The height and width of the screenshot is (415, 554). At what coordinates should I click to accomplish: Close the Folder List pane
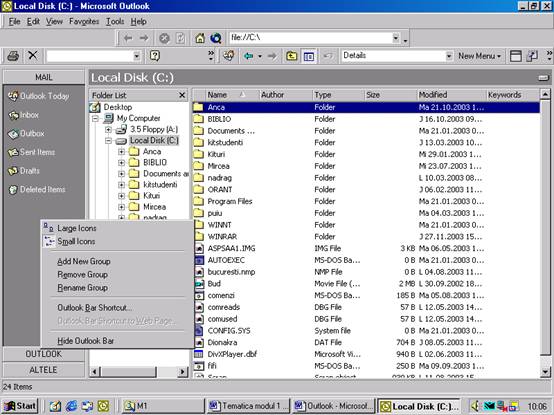click(x=182, y=95)
